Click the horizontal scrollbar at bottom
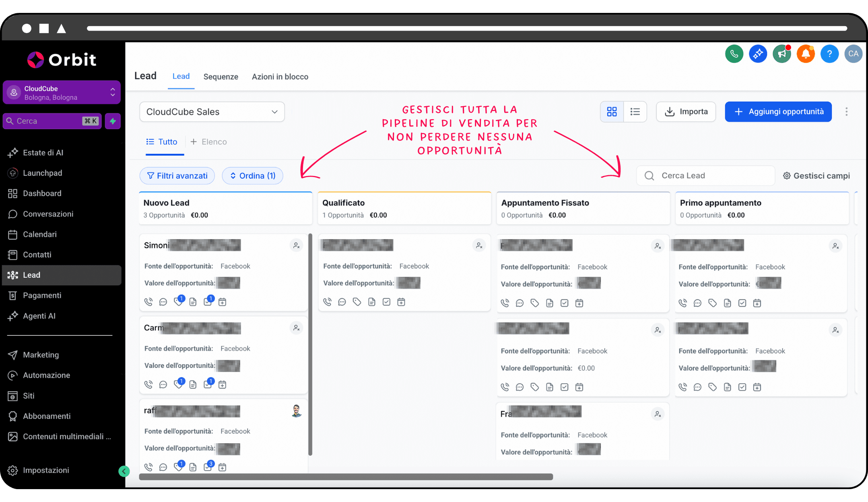 pos(346,477)
